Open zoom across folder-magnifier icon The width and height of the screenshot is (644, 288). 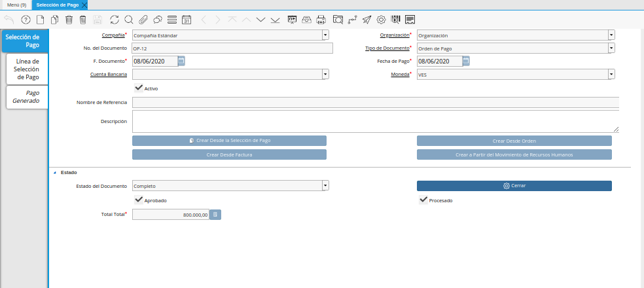coord(338,20)
